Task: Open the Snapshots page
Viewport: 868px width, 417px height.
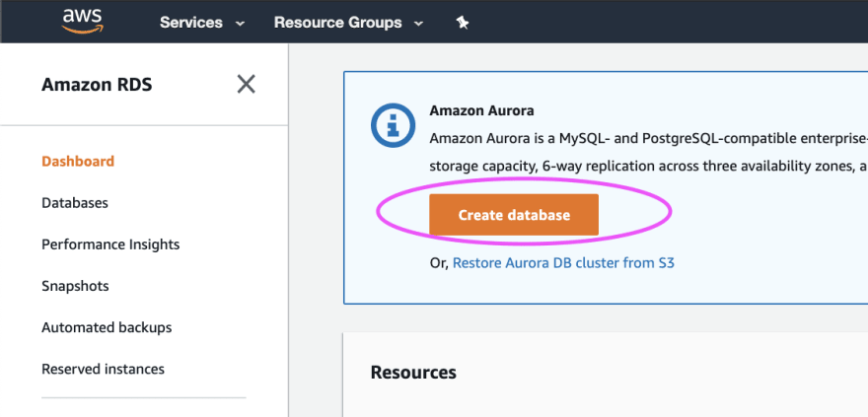Action: 75,286
